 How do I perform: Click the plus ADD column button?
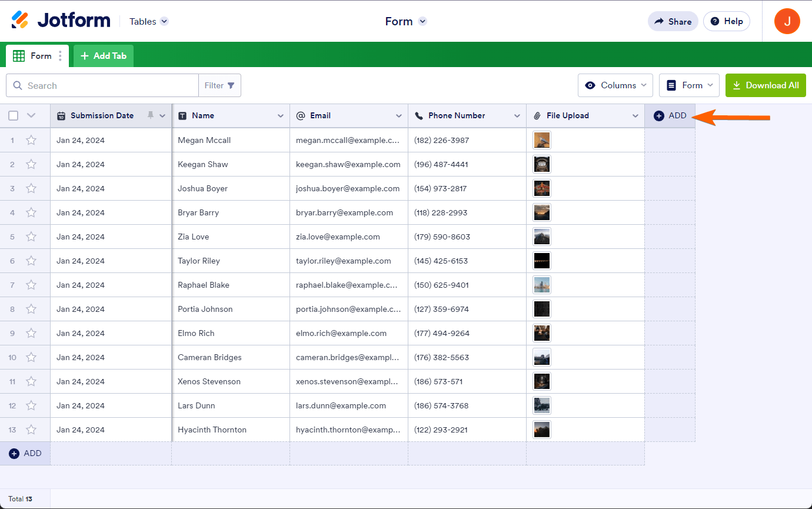[670, 115]
